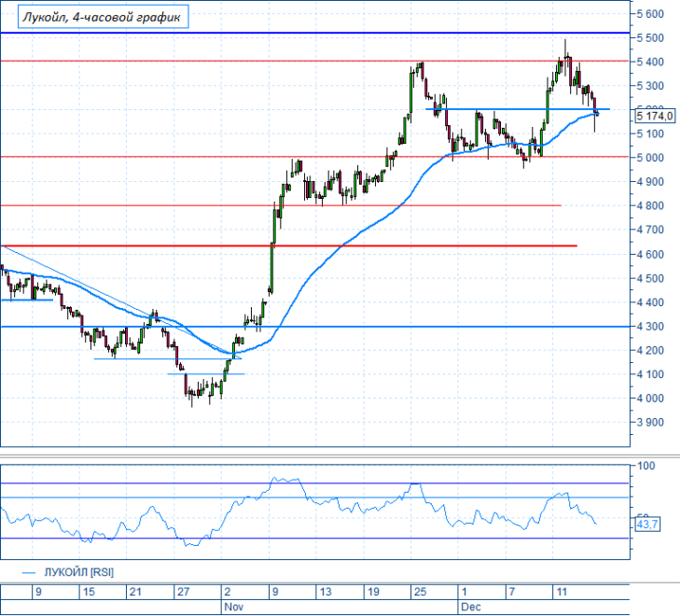
Task: Select the 4 400 price axis label
Action: click(x=650, y=301)
